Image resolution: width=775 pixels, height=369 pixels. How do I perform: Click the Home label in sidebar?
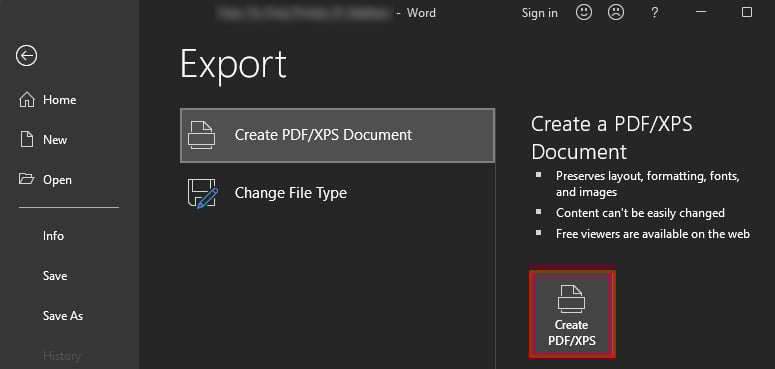click(x=59, y=100)
